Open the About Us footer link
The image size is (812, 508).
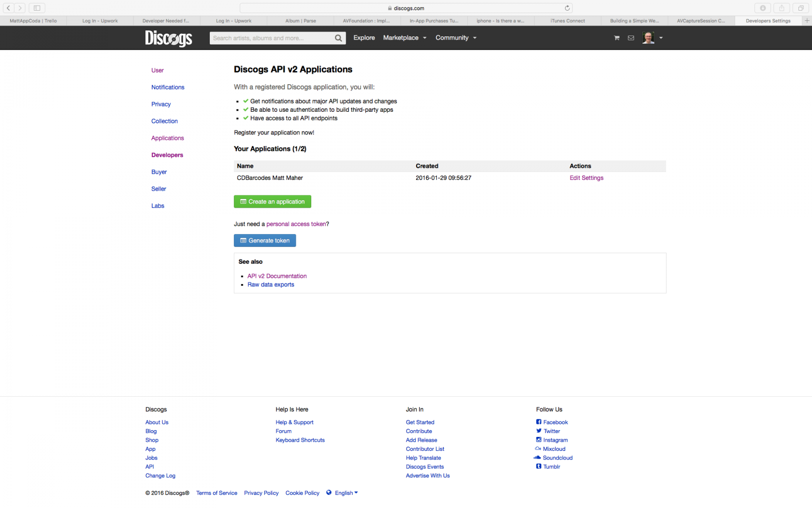point(157,422)
